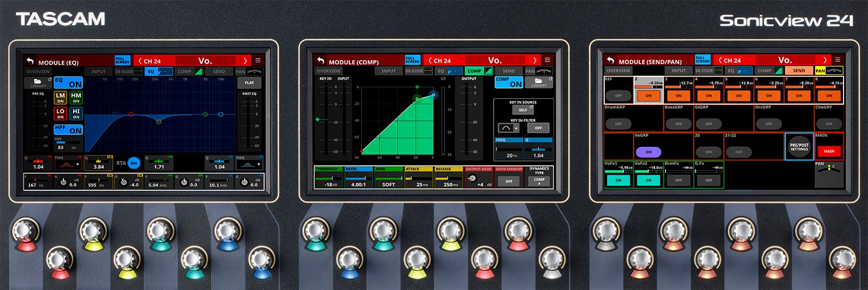The width and height of the screenshot is (868, 290).
Task: Open the KEY IN FILTER shape dropdown
Action: pos(508,128)
